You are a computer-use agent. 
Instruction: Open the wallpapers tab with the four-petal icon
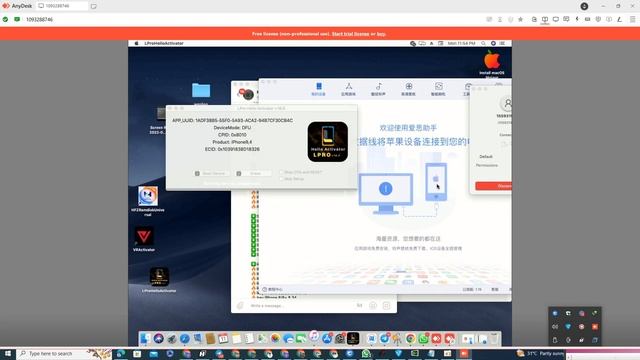pyautogui.click(x=408, y=89)
